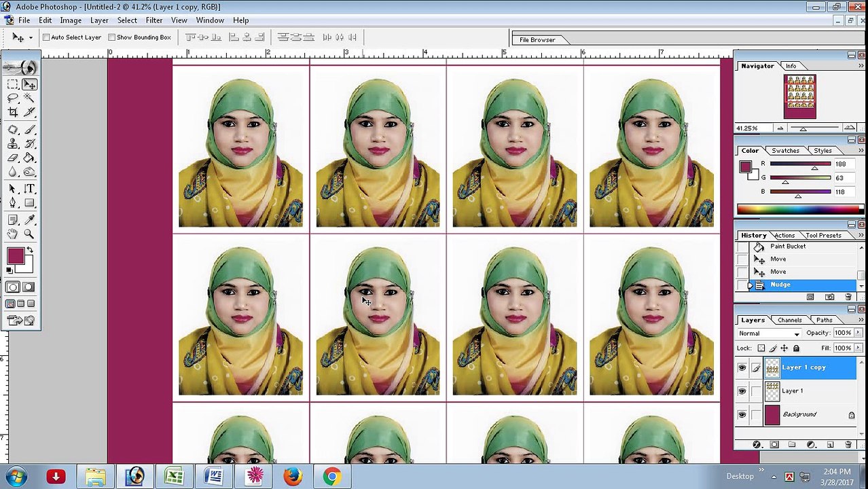Toggle Lock transparent pixels
Screen dimensions: 868x489
point(761,348)
